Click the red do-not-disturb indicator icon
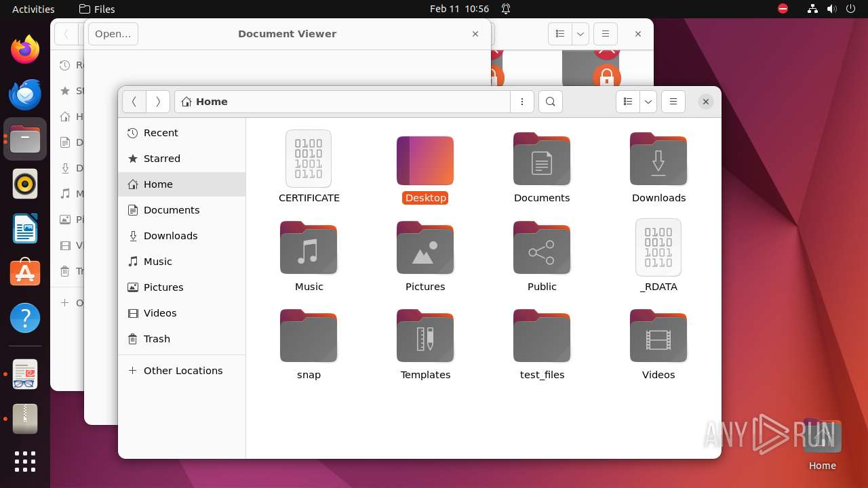This screenshot has width=868, height=488. [x=783, y=9]
